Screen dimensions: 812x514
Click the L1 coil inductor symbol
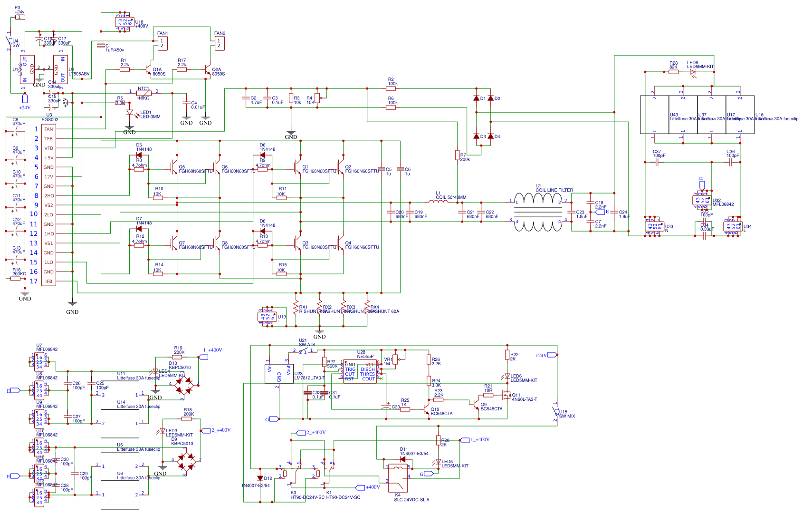point(438,202)
